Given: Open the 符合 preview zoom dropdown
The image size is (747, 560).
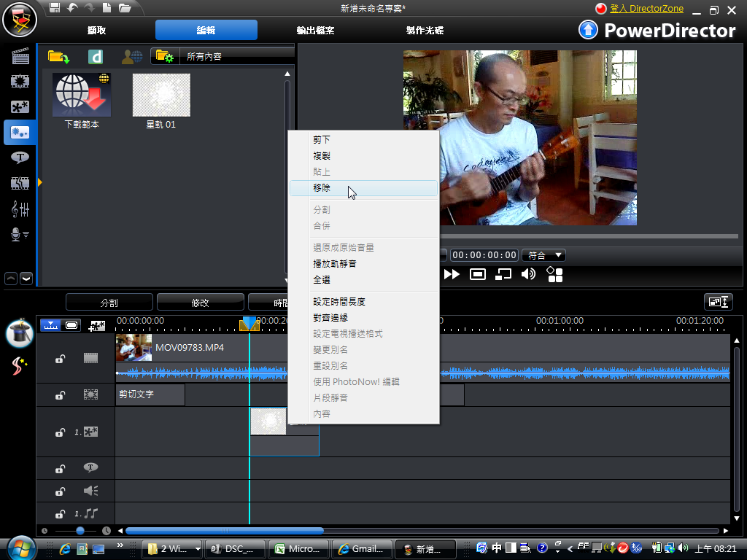Looking at the screenshot, I should point(544,255).
